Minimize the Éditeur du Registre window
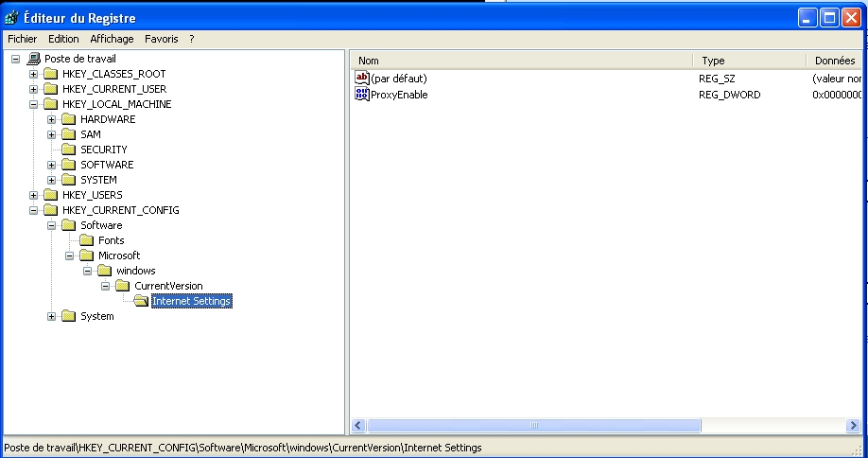Image resolution: width=868 pixels, height=458 pixels. tap(807, 18)
